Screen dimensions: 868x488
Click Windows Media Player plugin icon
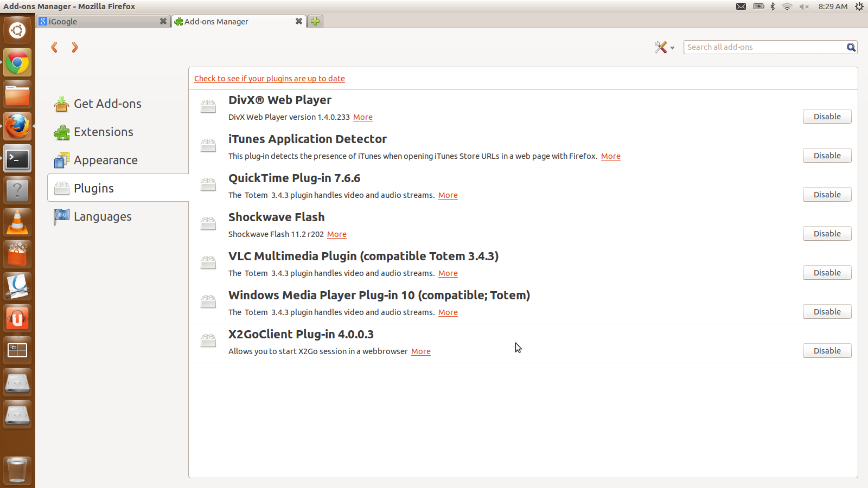point(208,301)
